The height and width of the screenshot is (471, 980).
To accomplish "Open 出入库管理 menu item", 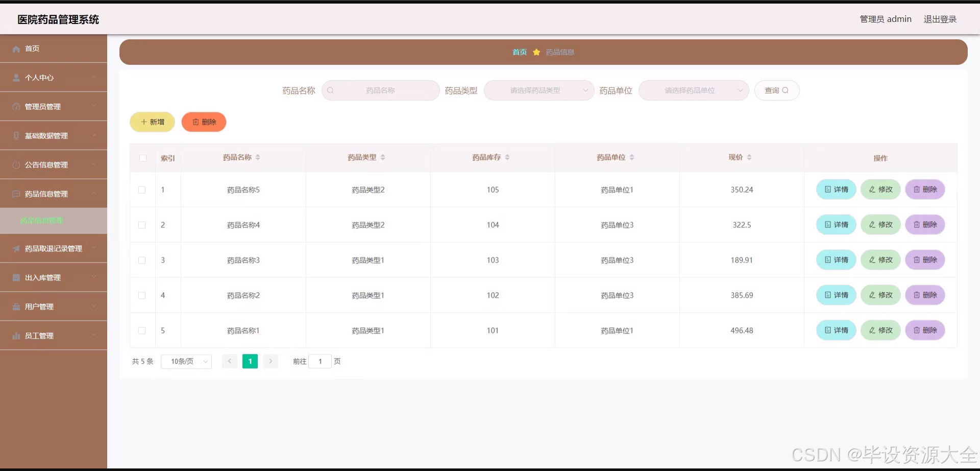I will tap(54, 278).
